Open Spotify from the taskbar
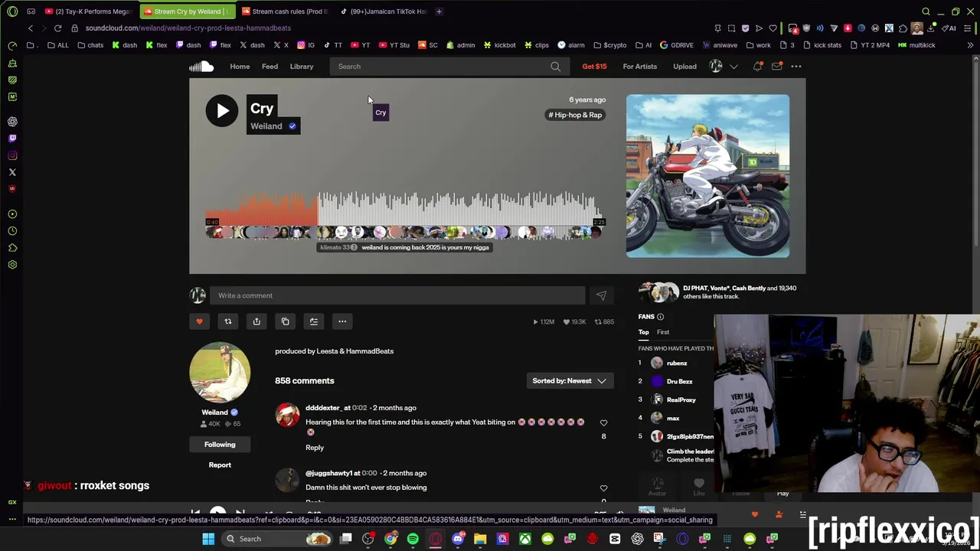The height and width of the screenshot is (551, 980). tap(413, 539)
